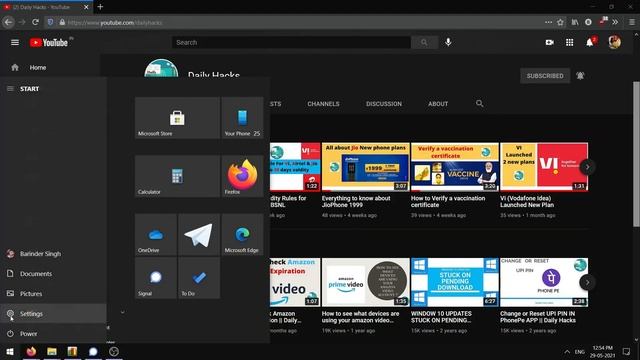Open the Windows 10 updates stuck thumbnail
Viewport: 640px width, 360px height.
pos(454,282)
